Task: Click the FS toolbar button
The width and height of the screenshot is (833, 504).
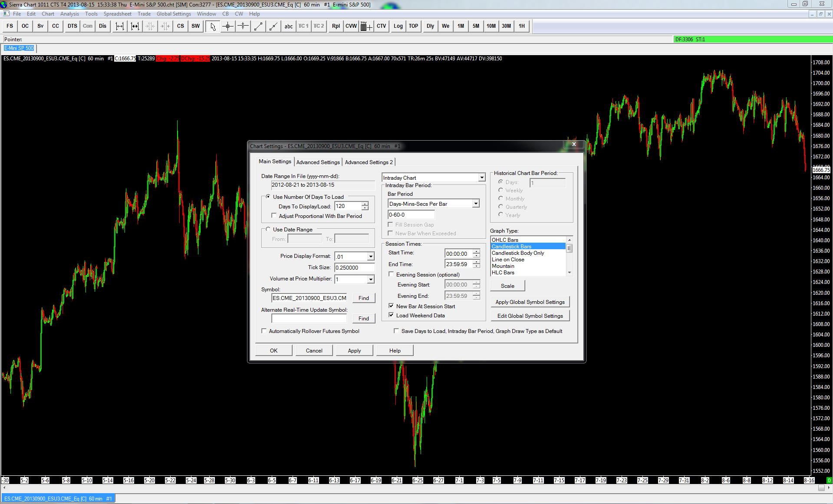Action: (10, 26)
